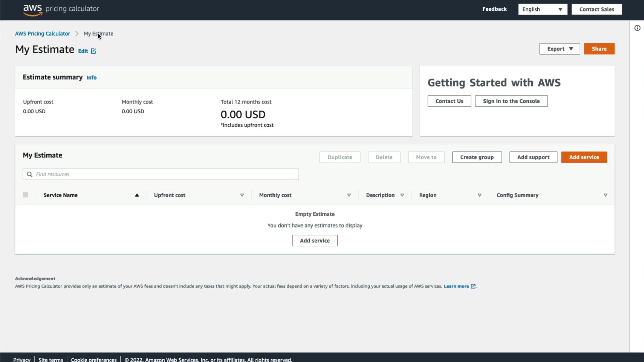The image size is (644, 362).
Task: Click Sign in to the Console
Action: coord(511,101)
